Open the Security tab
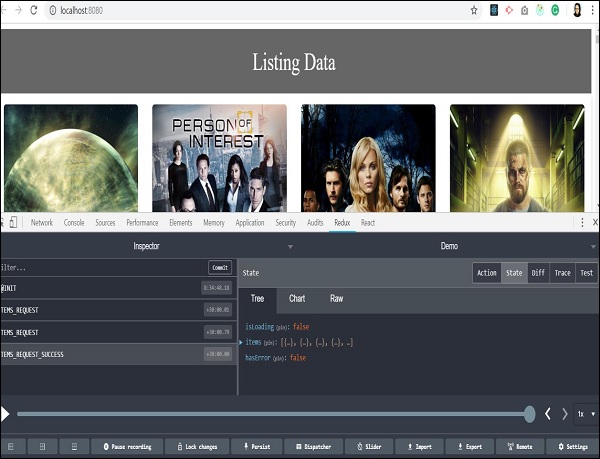The image size is (600, 459). (285, 223)
